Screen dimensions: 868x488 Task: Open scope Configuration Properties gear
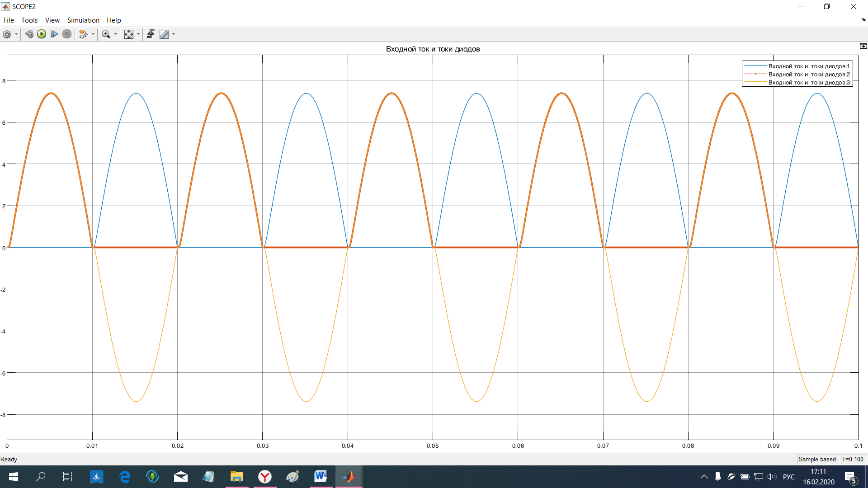tap(7, 34)
